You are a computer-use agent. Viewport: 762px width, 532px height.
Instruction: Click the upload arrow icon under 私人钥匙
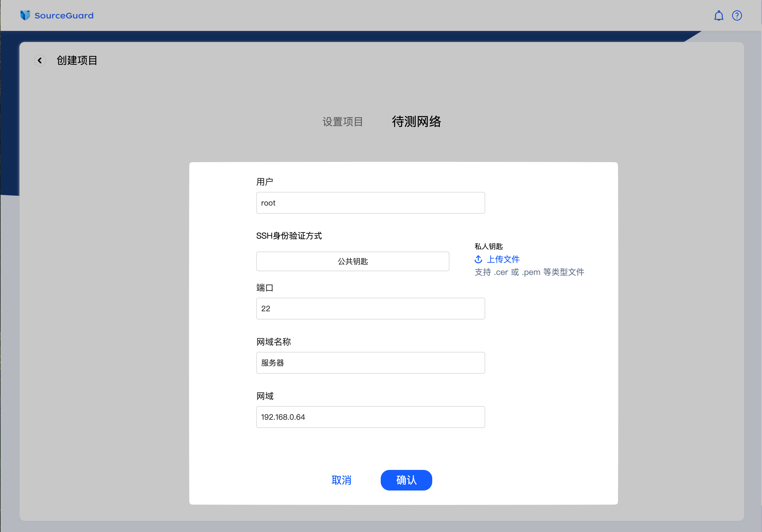point(478,259)
